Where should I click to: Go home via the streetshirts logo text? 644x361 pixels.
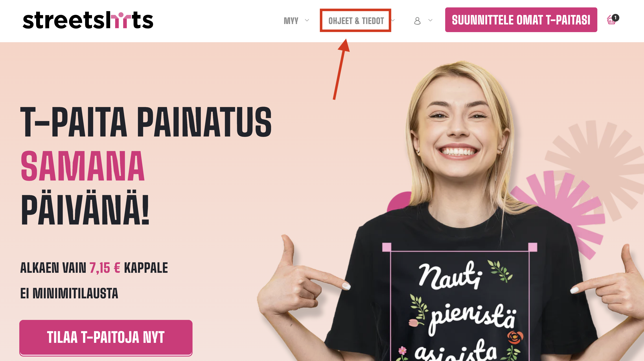tap(88, 20)
